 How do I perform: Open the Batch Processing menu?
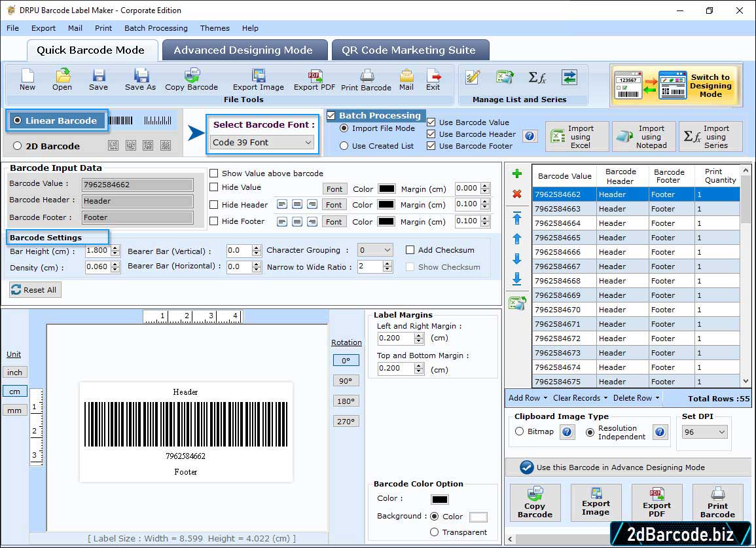156,28
